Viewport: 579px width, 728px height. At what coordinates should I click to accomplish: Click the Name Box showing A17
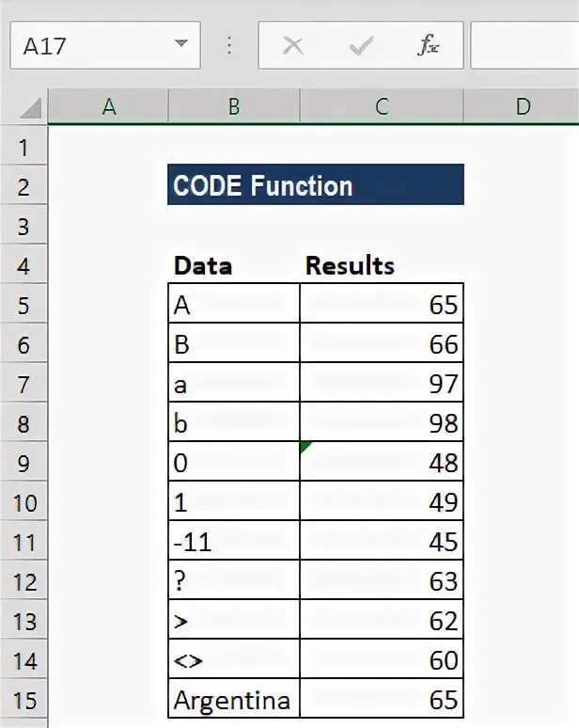pos(89,45)
